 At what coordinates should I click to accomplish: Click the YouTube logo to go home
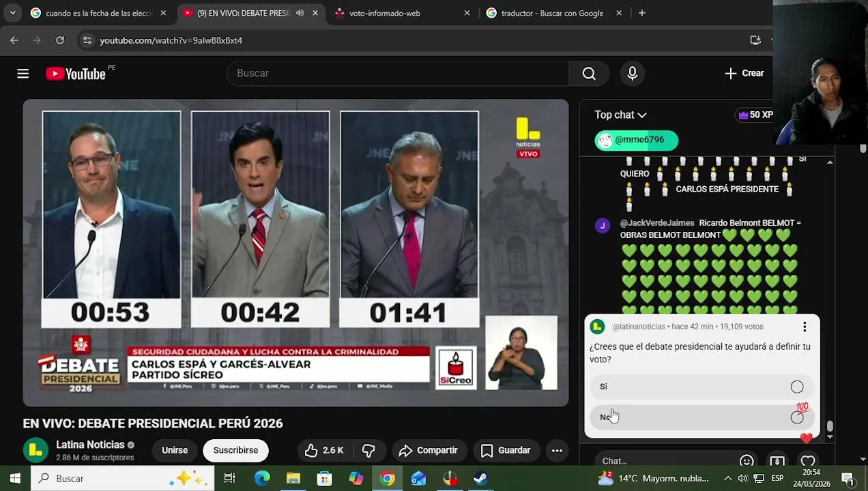(x=76, y=74)
